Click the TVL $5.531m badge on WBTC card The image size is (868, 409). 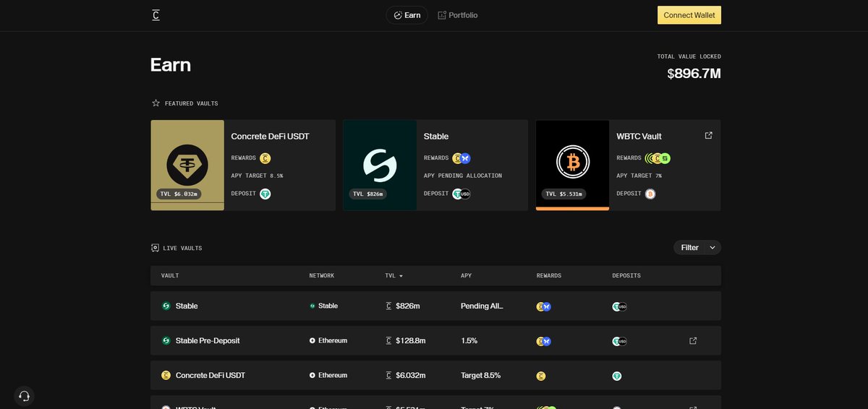(564, 194)
